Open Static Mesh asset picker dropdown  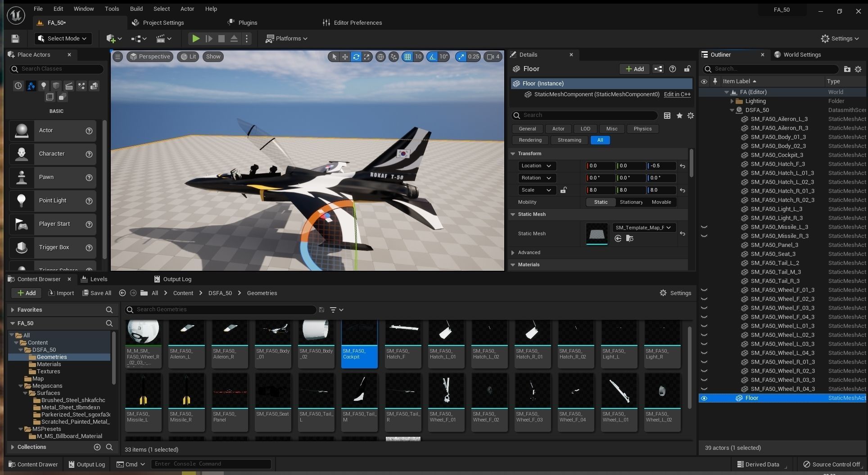(644, 228)
